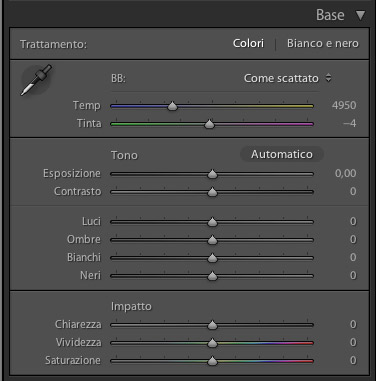376x381 pixels.
Task: Click the Contrasto slider handle
Action: [212, 192]
